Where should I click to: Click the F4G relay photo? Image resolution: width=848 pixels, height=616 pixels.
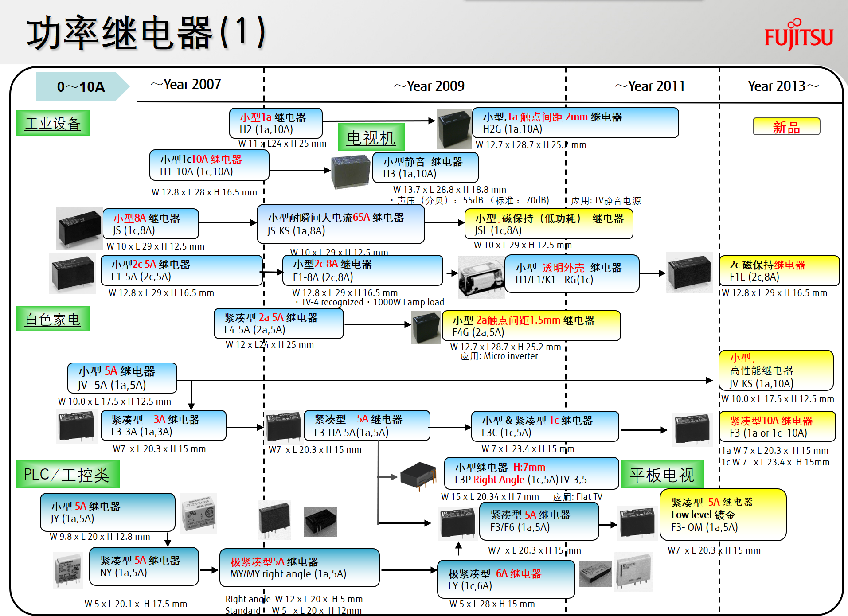(426, 327)
